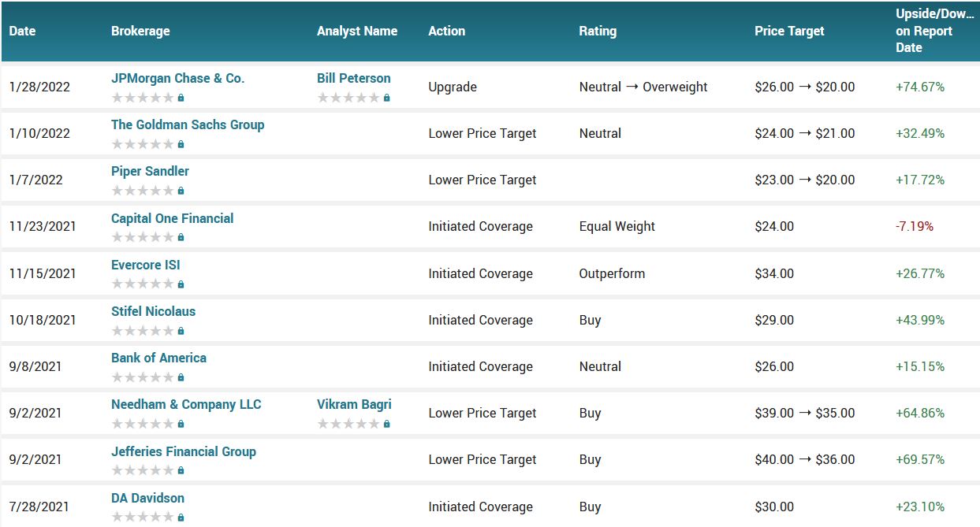
Task: Click the $29.00 price target cell
Action: (x=774, y=320)
